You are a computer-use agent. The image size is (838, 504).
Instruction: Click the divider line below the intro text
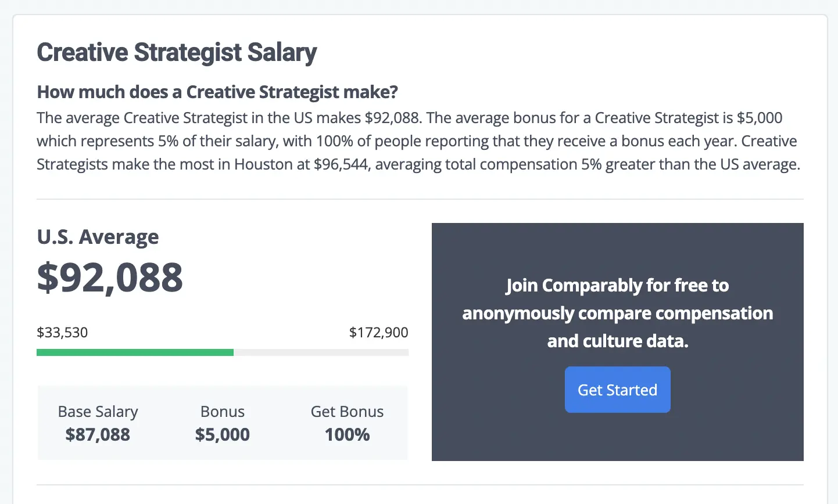420,199
